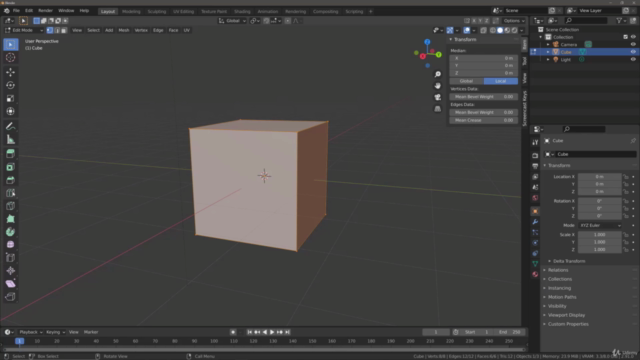
Task: Select the Bevel tool
Action: click(11, 180)
